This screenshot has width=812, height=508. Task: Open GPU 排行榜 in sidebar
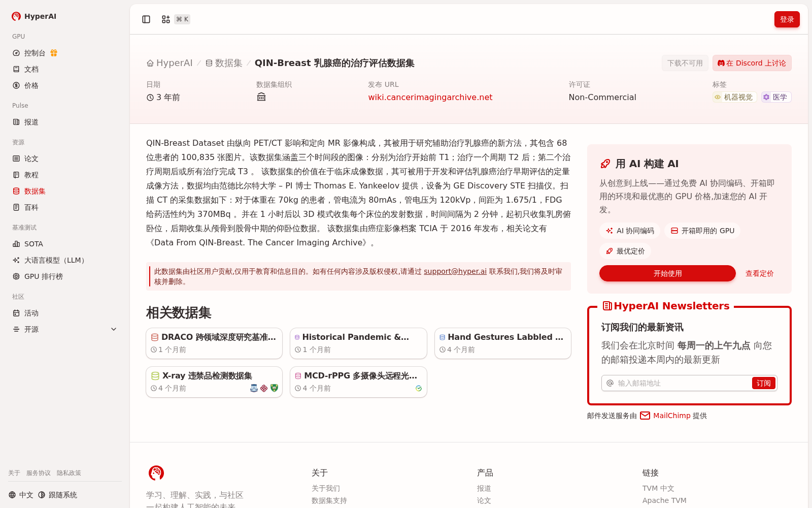pos(65,276)
